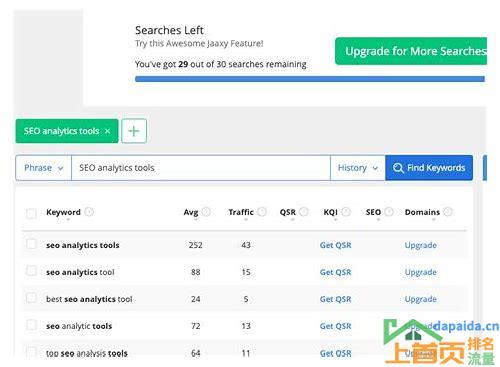Check the box for seo analytics tools

point(31,244)
